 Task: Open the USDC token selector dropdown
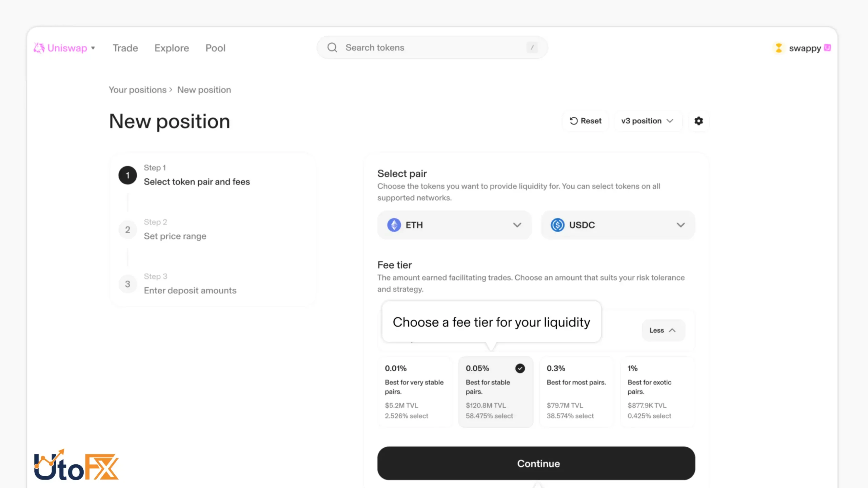click(x=618, y=225)
